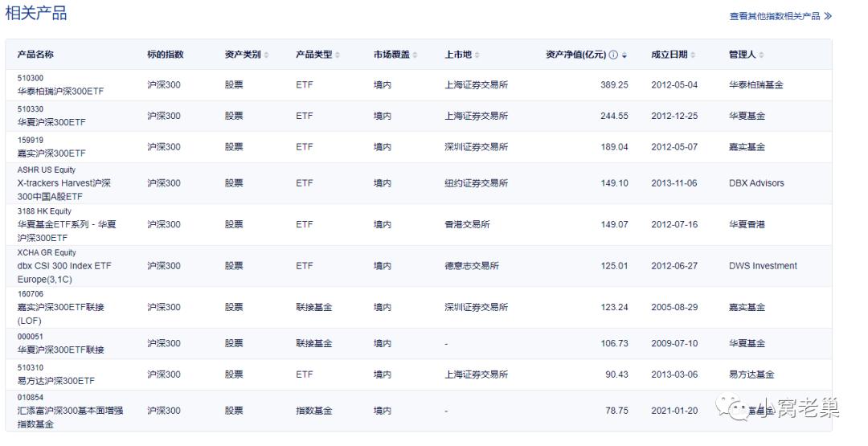Sort by 成立日期 column arrows
The height and width of the screenshot is (446, 868).
pos(693,55)
